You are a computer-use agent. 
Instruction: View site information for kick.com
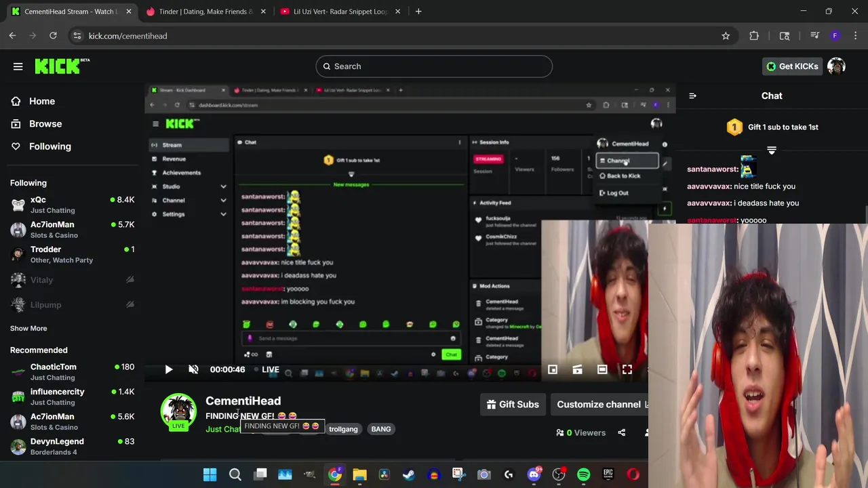(77, 36)
